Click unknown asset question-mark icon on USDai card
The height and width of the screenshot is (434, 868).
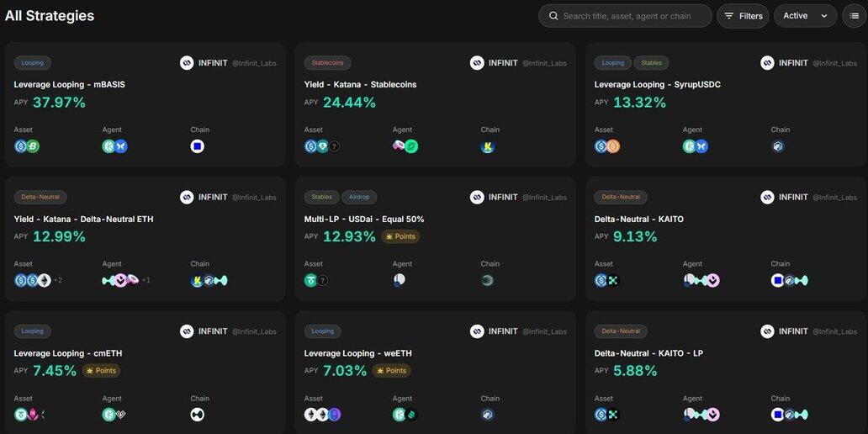(322, 281)
